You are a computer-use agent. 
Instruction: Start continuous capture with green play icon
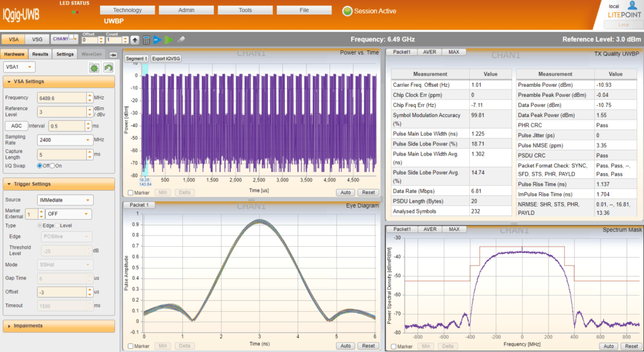coord(169,40)
